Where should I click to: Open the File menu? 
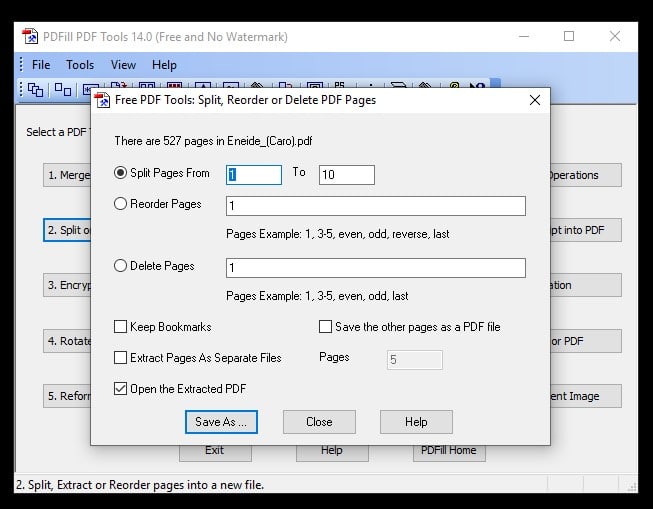tap(41, 65)
